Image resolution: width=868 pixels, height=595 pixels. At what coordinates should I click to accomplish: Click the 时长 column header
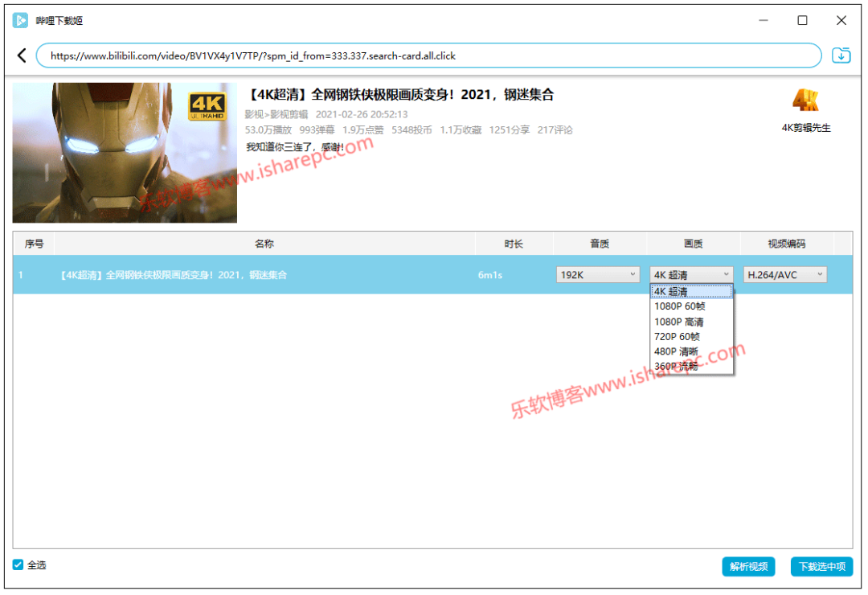[514, 244]
